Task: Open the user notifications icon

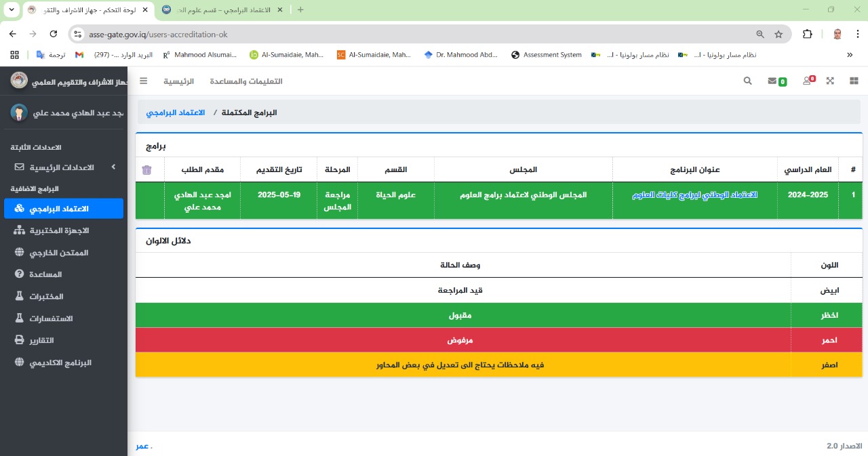Action: (807, 81)
